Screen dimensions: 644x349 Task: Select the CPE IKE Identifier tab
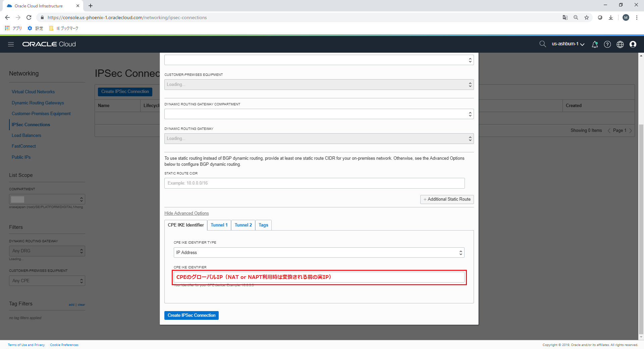pyautogui.click(x=186, y=225)
